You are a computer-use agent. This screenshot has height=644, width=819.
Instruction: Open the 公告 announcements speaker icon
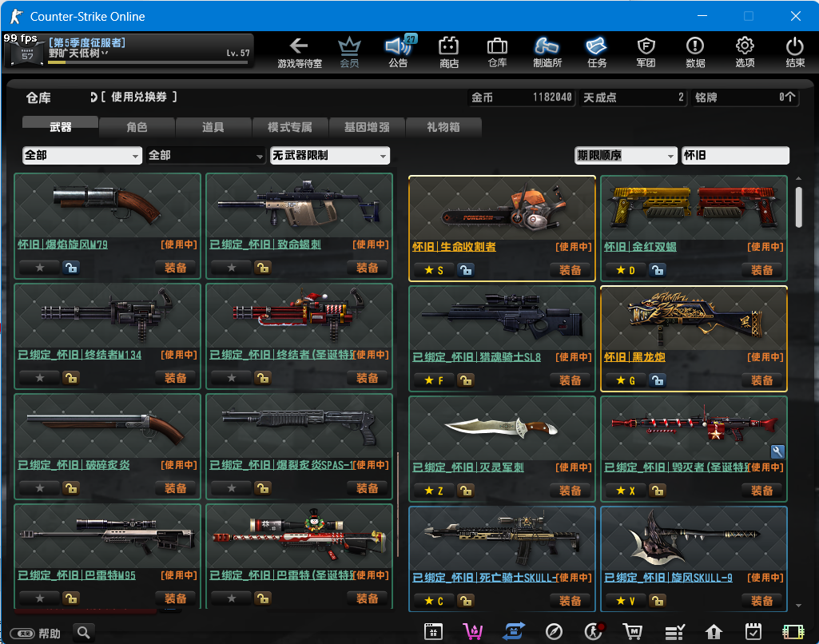pos(399,52)
